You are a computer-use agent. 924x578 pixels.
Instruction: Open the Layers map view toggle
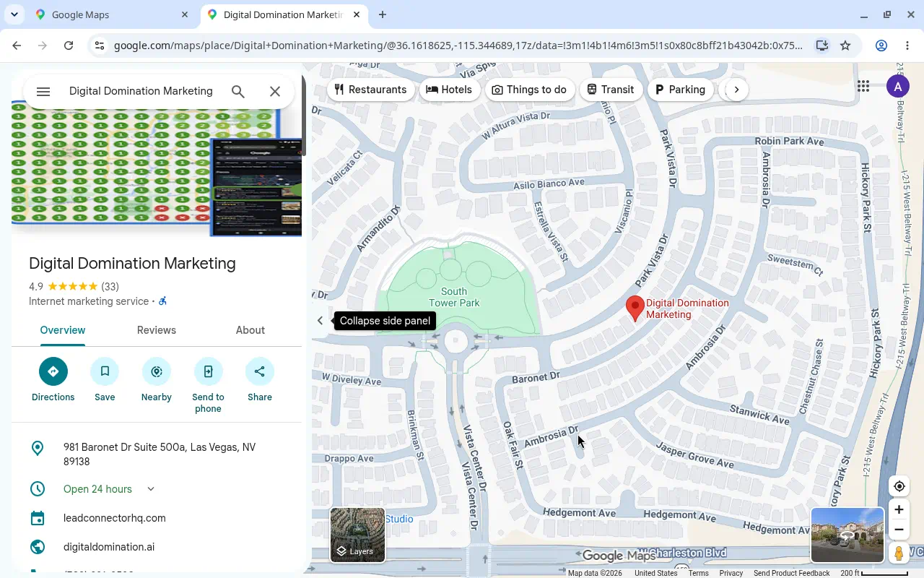(357, 535)
